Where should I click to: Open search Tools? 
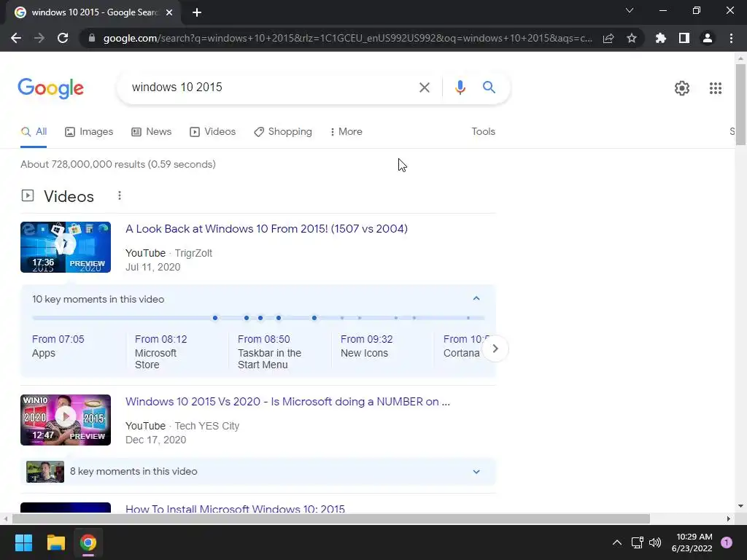pyautogui.click(x=483, y=132)
